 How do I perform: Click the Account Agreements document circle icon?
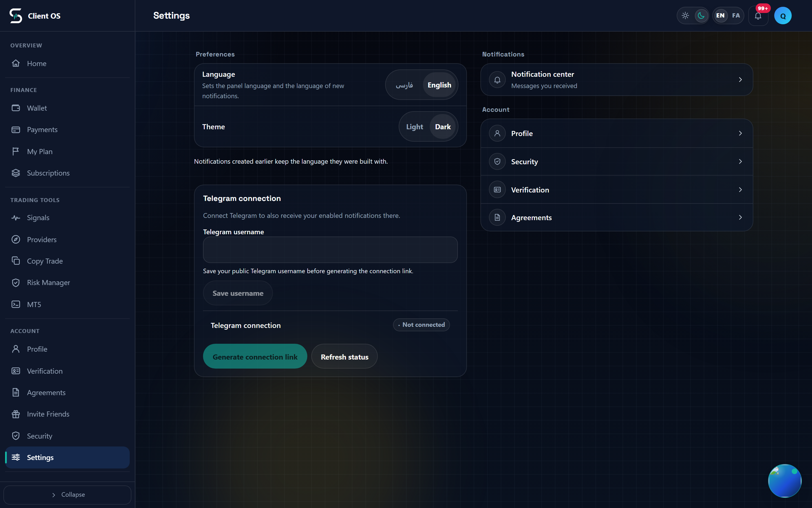click(497, 218)
